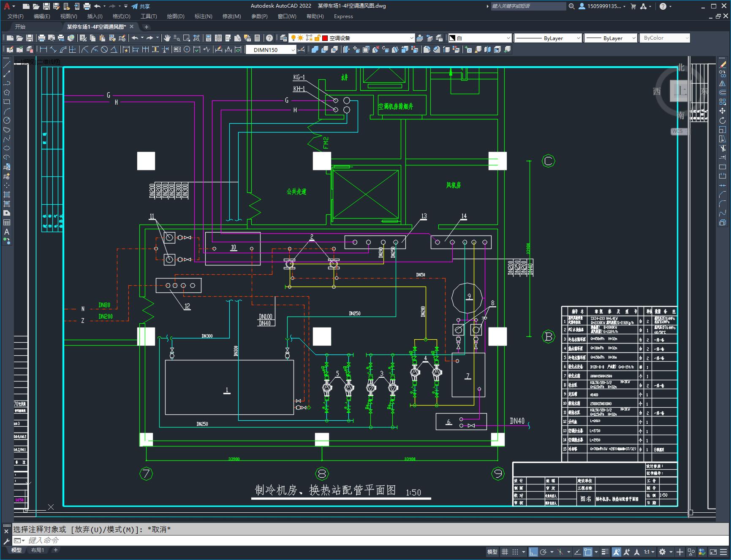
Task: Click the search magnifier icon
Action: pos(571,6)
